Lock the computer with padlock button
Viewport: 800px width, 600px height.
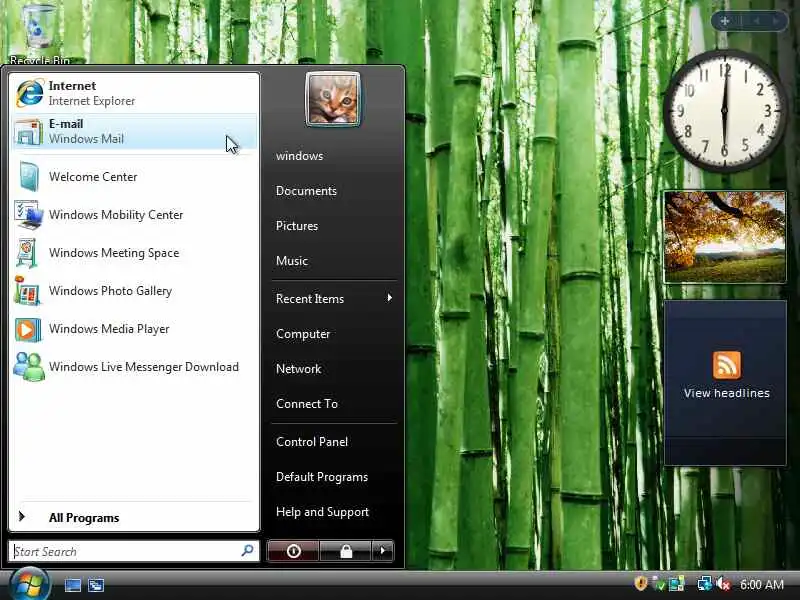346,551
